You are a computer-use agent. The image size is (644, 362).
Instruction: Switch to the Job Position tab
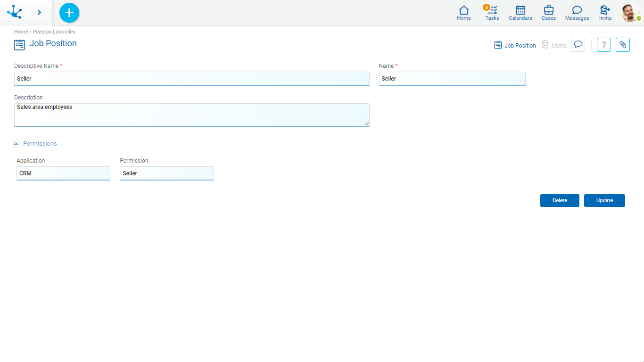[x=515, y=45]
